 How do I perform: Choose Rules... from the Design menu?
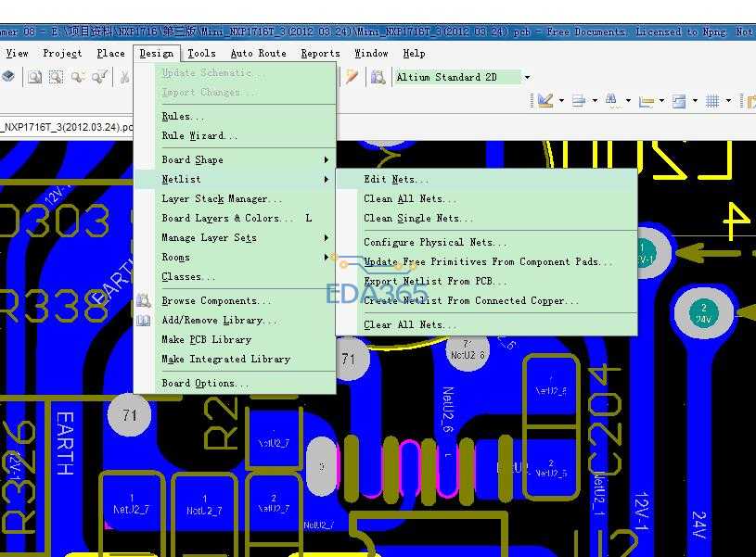click(236, 116)
